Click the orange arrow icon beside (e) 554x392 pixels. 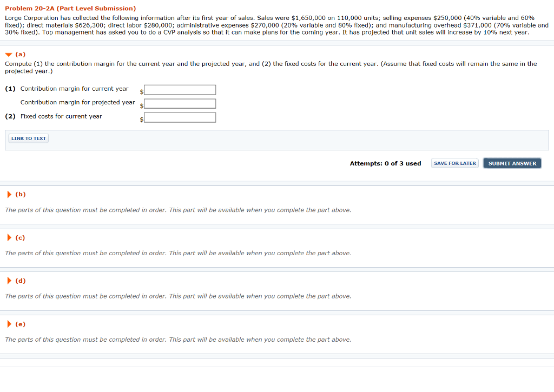click(8, 324)
